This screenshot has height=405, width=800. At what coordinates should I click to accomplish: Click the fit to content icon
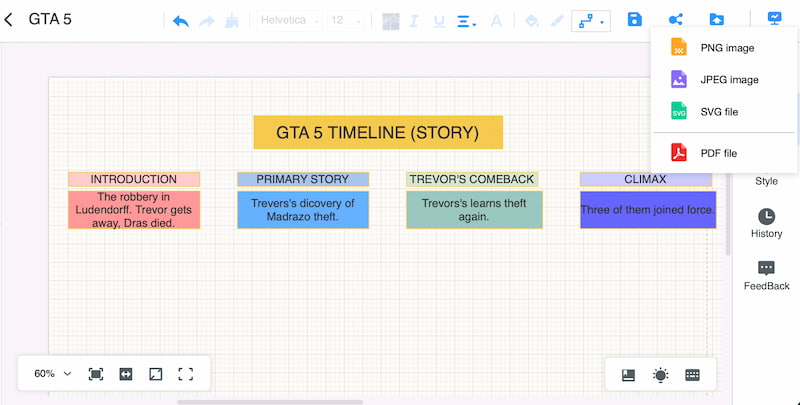click(96, 374)
